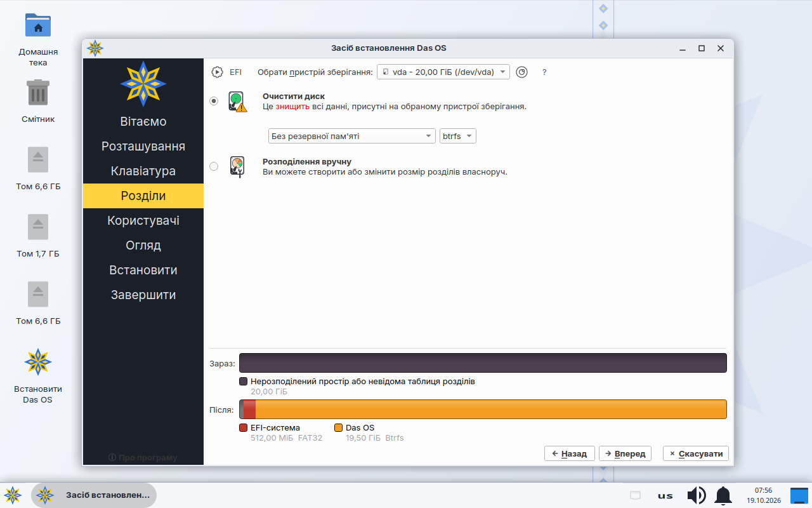Viewport: 812px width, 508px height.
Task: Click the Назад button
Action: [570, 453]
